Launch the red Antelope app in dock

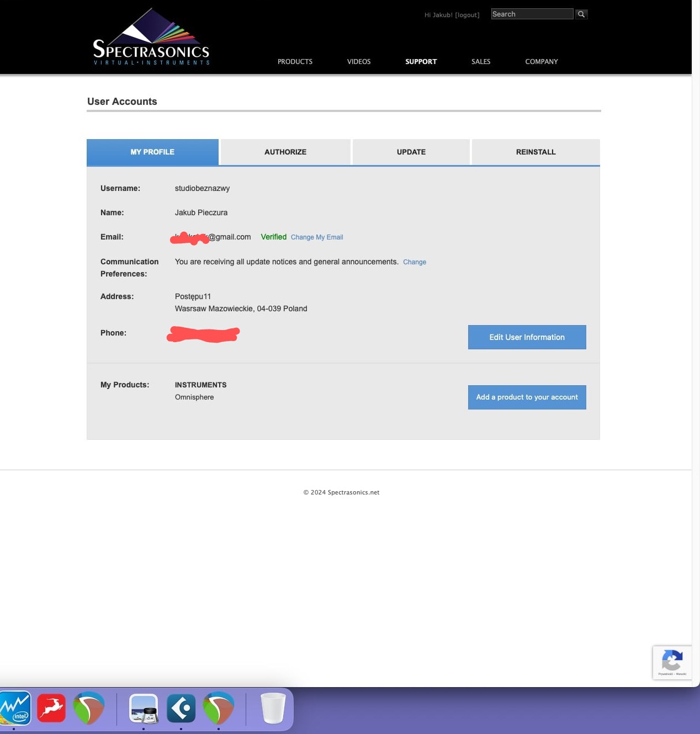click(x=51, y=708)
